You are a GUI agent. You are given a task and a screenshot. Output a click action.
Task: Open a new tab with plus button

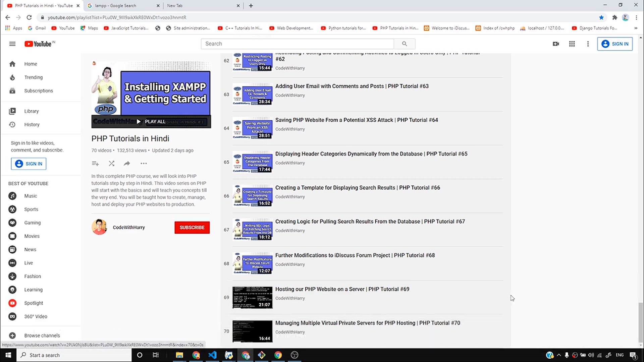tap(251, 6)
